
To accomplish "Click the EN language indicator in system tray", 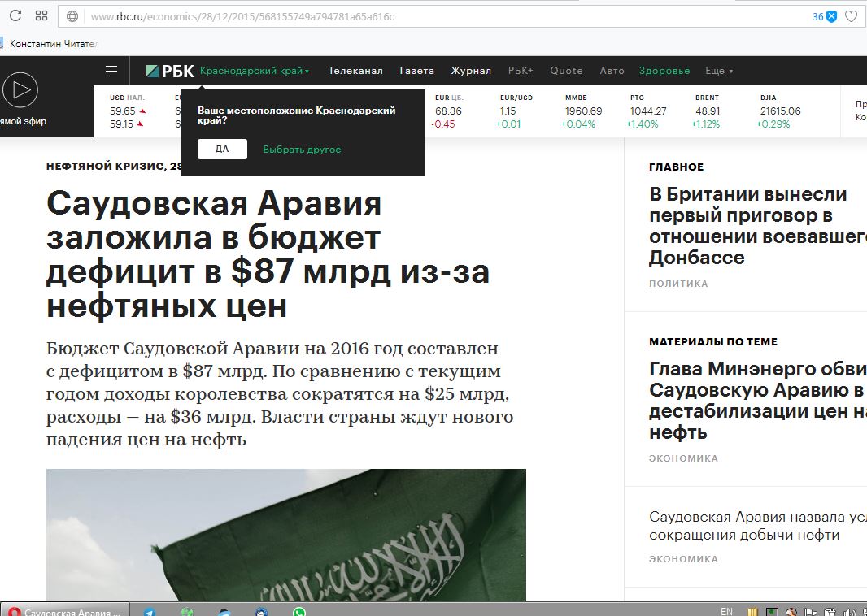I will (x=726, y=611).
